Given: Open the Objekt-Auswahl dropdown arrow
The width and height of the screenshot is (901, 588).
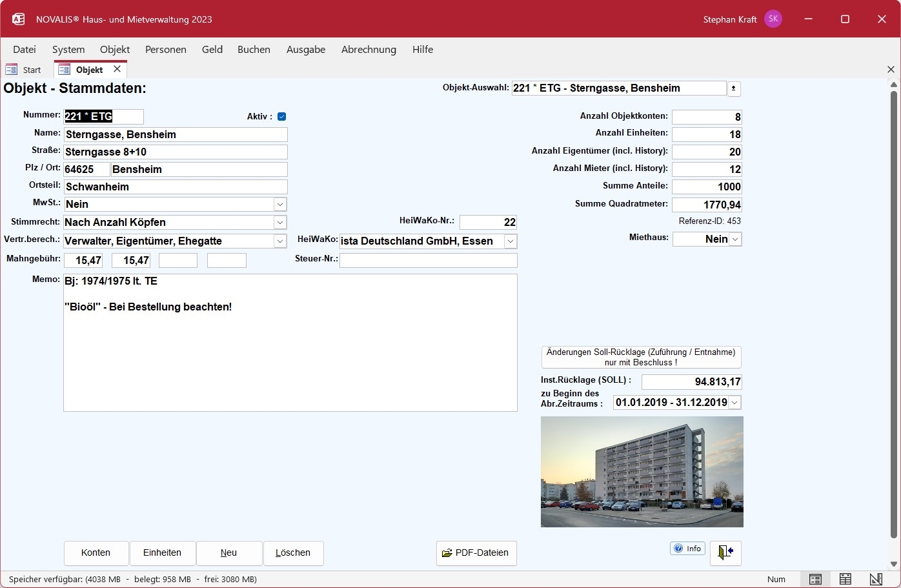Looking at the screenshot, I should [x=734, y=88].
